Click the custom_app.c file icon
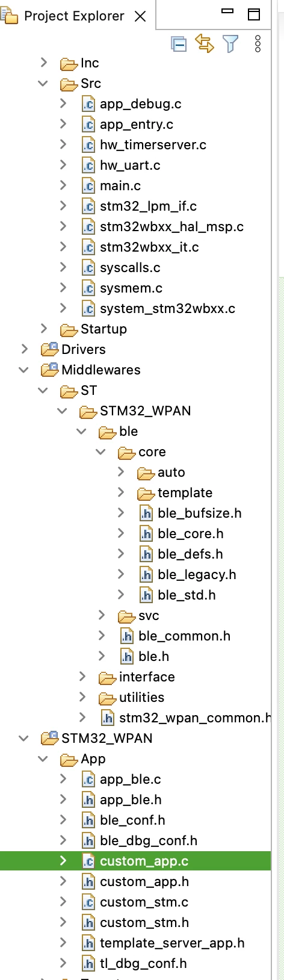Image resolution: width=284 pixels, height=980 pixels. (88, 861)
